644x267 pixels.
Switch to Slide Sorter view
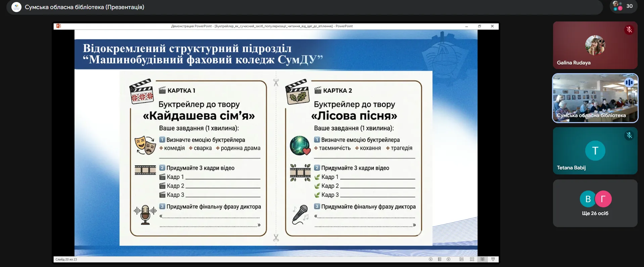(472, 259)
